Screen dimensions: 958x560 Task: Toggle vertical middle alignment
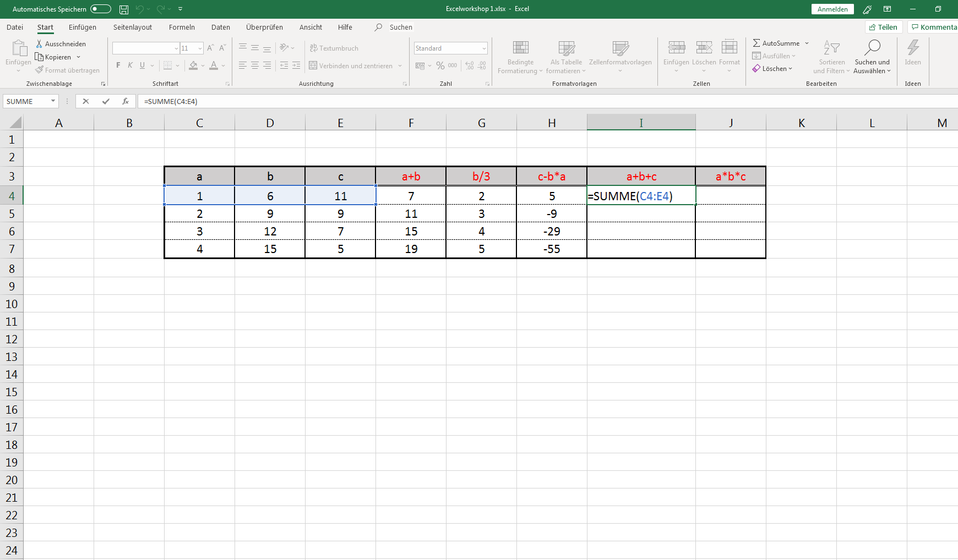[x=255, y=48]
